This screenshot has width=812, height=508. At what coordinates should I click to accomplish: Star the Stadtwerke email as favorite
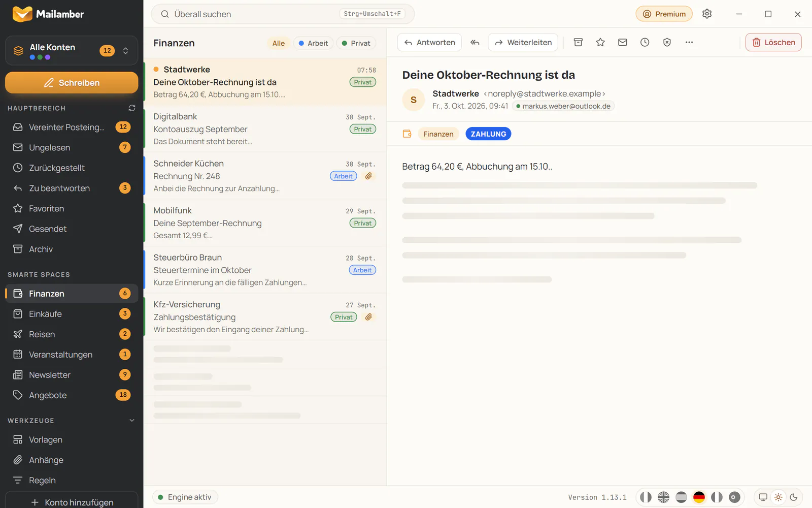600,42
